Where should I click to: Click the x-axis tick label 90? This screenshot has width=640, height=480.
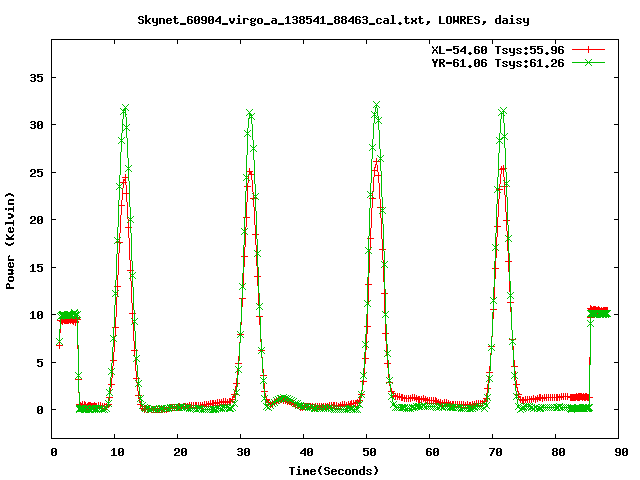[621, 452]
